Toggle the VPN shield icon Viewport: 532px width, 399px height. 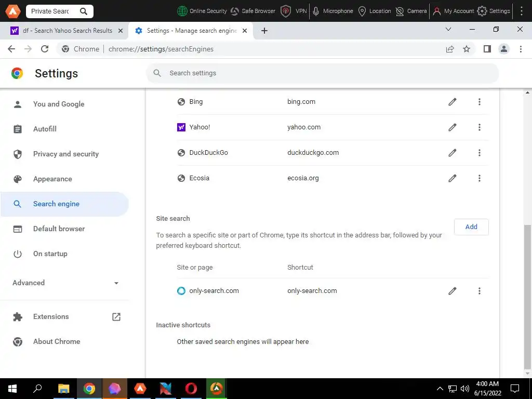(286, 11)
